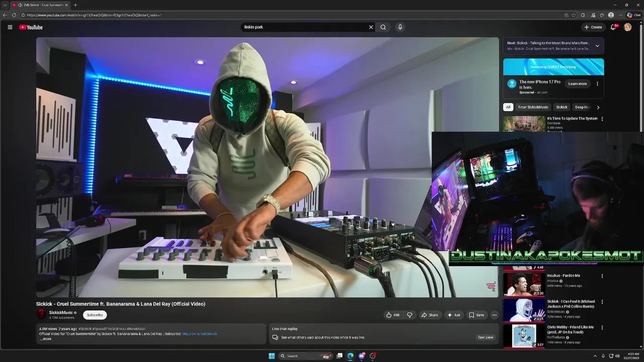The width and height of the screenshot is (644, 362).
Task: Open options for Incubus - Pardon Me
Action: click(x=602, y=276)
